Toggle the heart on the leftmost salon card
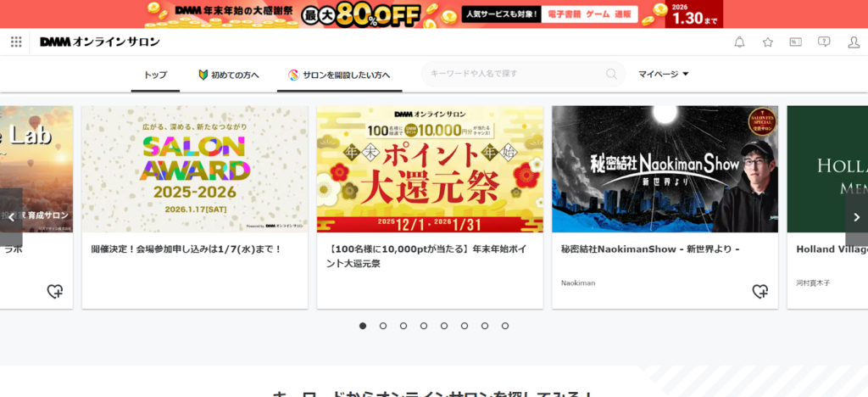 click(55, 291)
